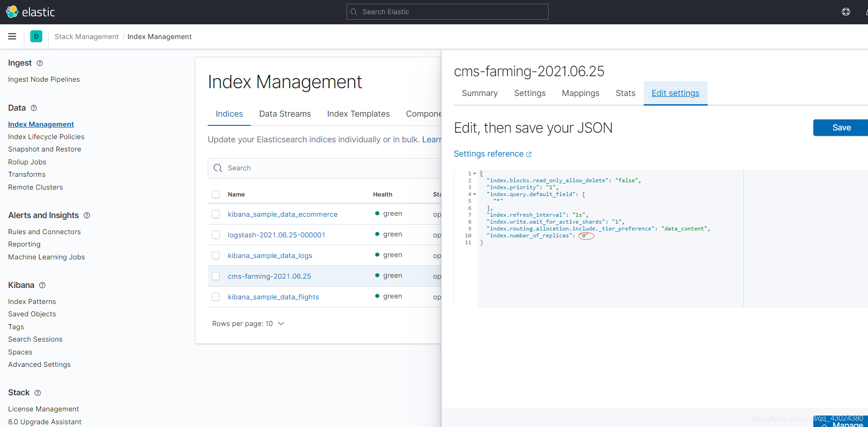This screenshot has width=868, height=427.
Task: Click the Elastic logo
Action: pos(30,12)
